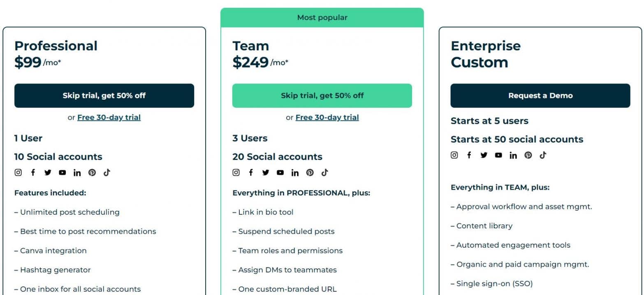This screenshot has width=644, height=295.
Task: Click the Enterprise plan heading
Action: pos(486,46)
